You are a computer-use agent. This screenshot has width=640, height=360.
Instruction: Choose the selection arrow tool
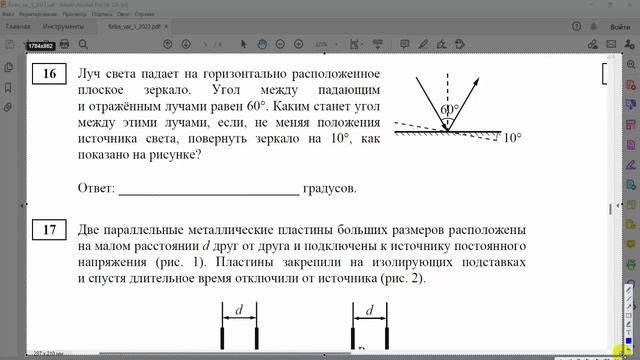coord(244,44)
